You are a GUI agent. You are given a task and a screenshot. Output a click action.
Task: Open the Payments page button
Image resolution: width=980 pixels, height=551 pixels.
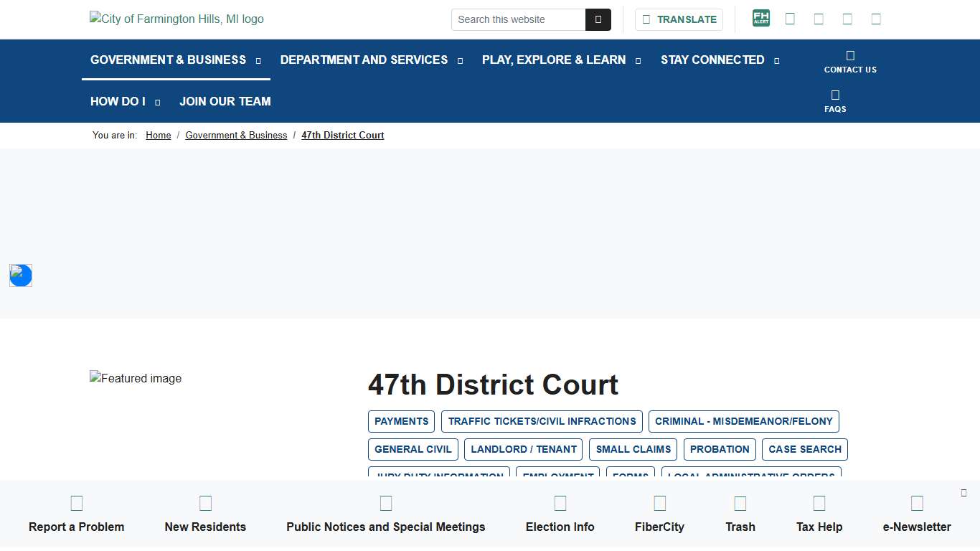click(401, 421)
